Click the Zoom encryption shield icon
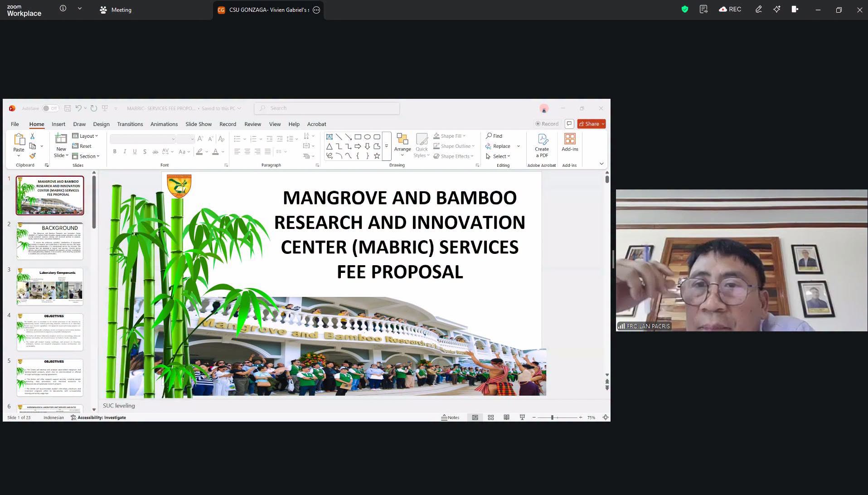The height and width of the screenshot is (495, 868). tap(685, 9)
